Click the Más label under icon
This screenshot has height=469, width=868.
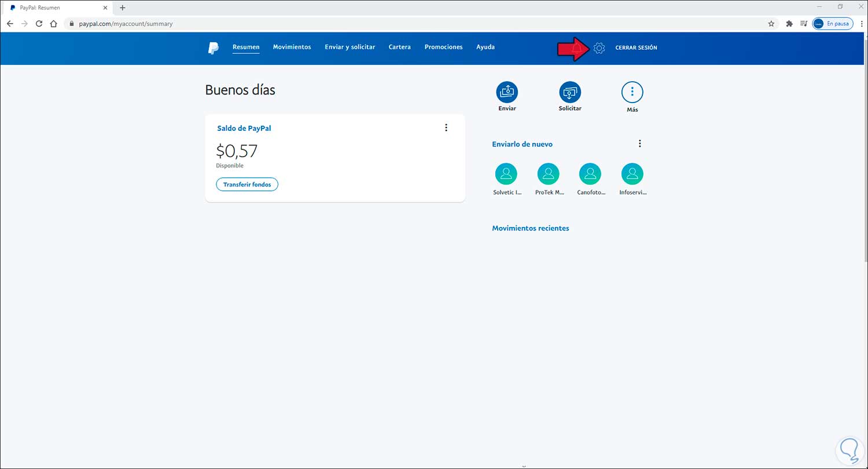coord(632,109)
